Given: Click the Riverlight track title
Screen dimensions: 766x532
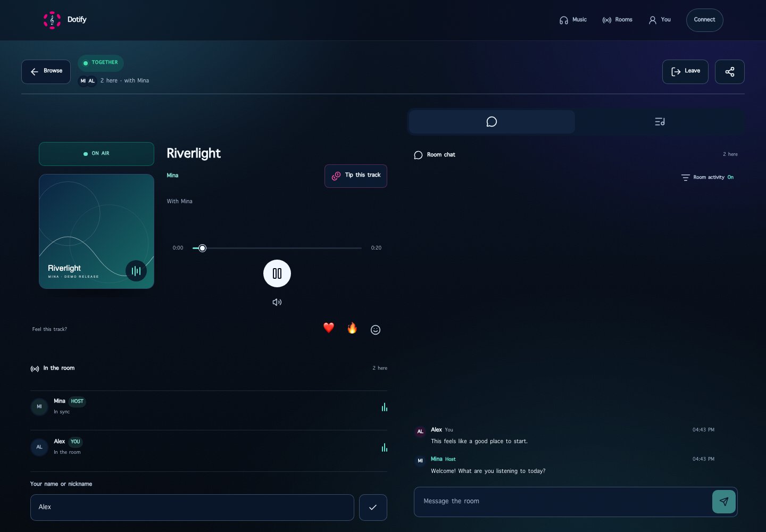Looking at the screenshot, I should [194, 153].
